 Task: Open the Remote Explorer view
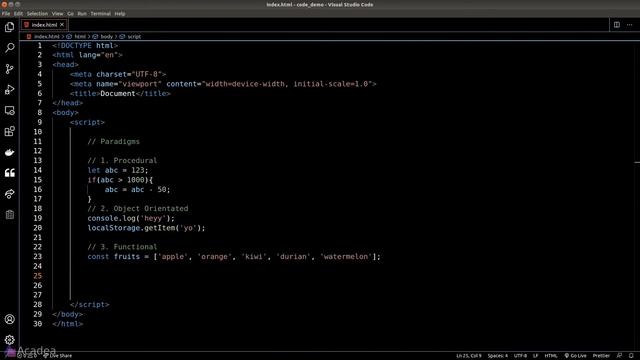[x=9, y=110]
